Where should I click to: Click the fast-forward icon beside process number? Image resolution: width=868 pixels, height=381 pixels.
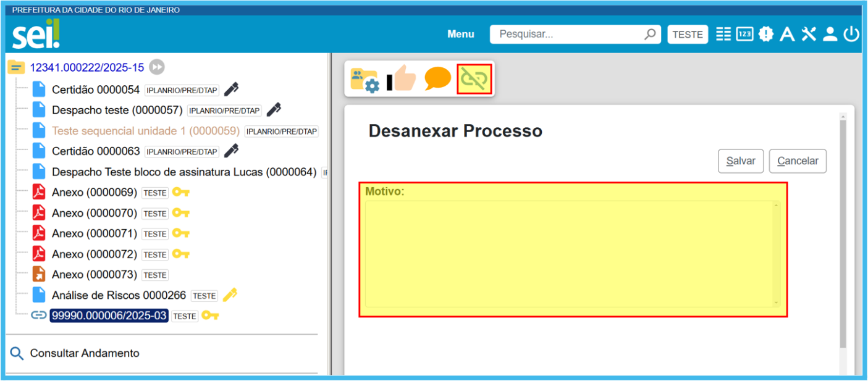pos(157,67)
